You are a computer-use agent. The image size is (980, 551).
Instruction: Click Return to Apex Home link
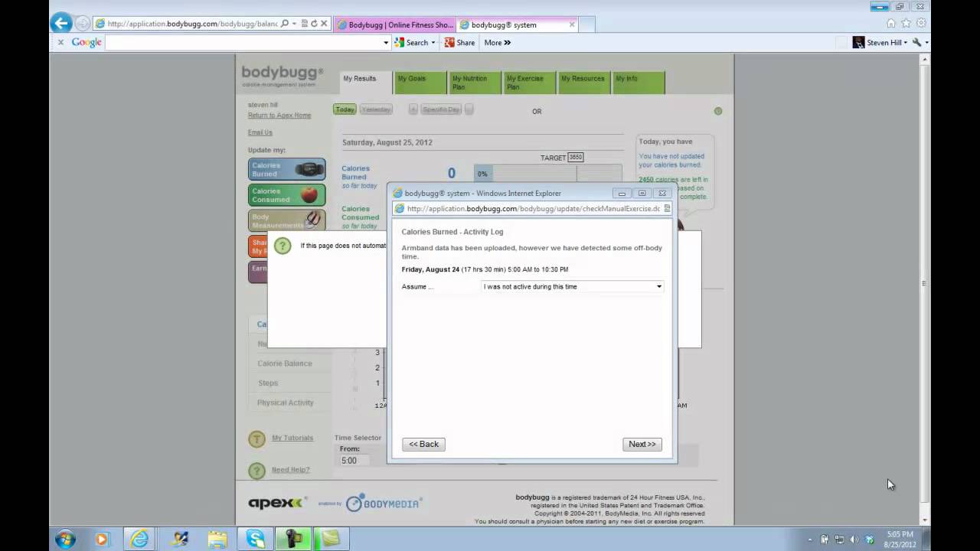[279, 116]
